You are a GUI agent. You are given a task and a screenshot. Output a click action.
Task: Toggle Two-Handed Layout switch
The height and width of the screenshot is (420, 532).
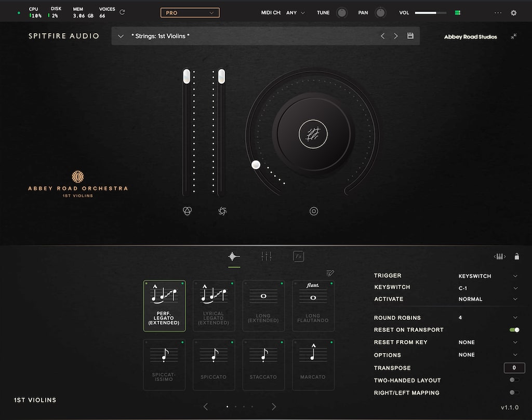(x=514, y=380)
